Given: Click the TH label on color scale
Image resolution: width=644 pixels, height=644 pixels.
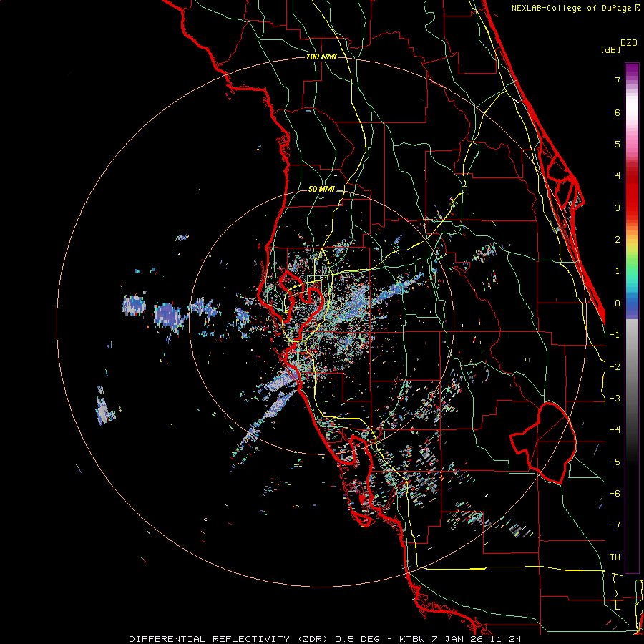Looking at the screenshot, I should [x=615, y=557].
